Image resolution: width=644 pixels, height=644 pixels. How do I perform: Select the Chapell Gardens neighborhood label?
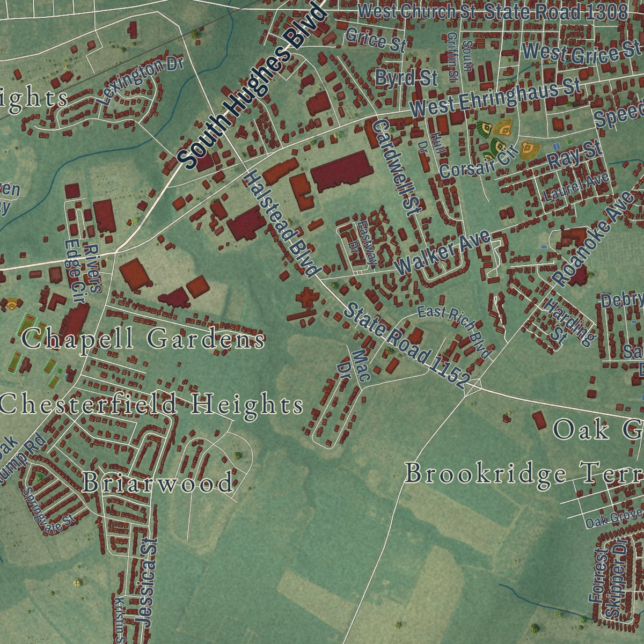coord(143,340)
